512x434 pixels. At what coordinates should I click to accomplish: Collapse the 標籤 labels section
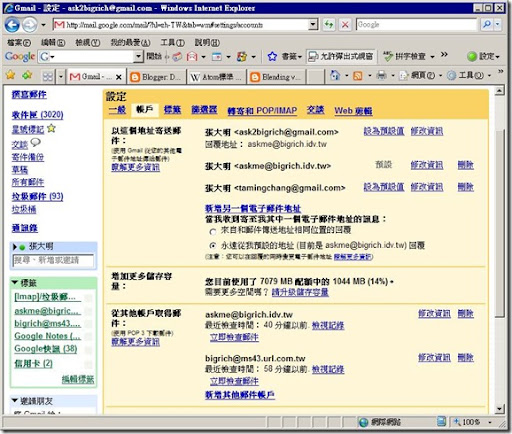(15, 283)
